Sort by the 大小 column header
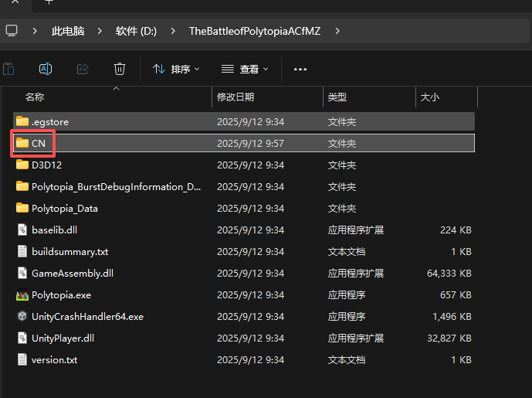Viewport: 532px width, 398px height. [x=430, y=97]
